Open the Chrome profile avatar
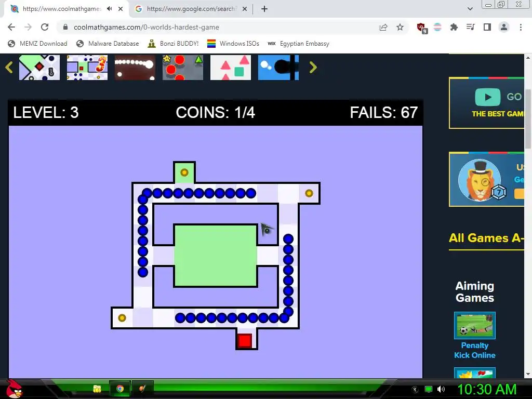Screen dimensions: 532x399 504,27
